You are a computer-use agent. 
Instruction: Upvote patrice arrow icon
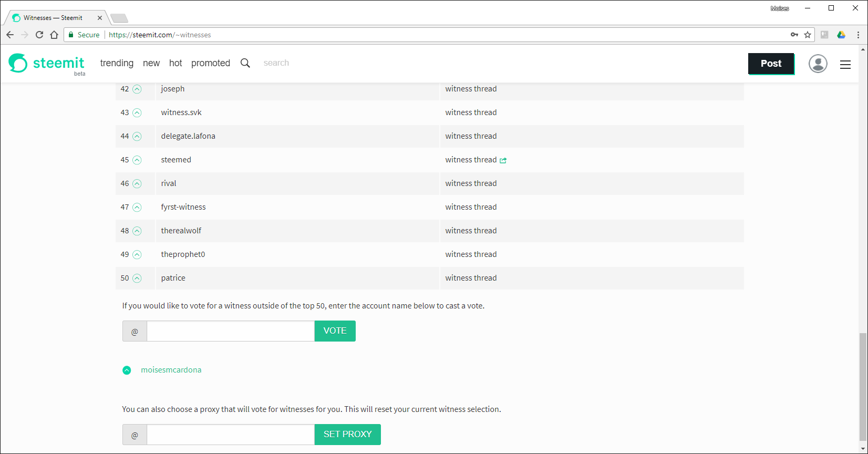[x=137, y=278]
